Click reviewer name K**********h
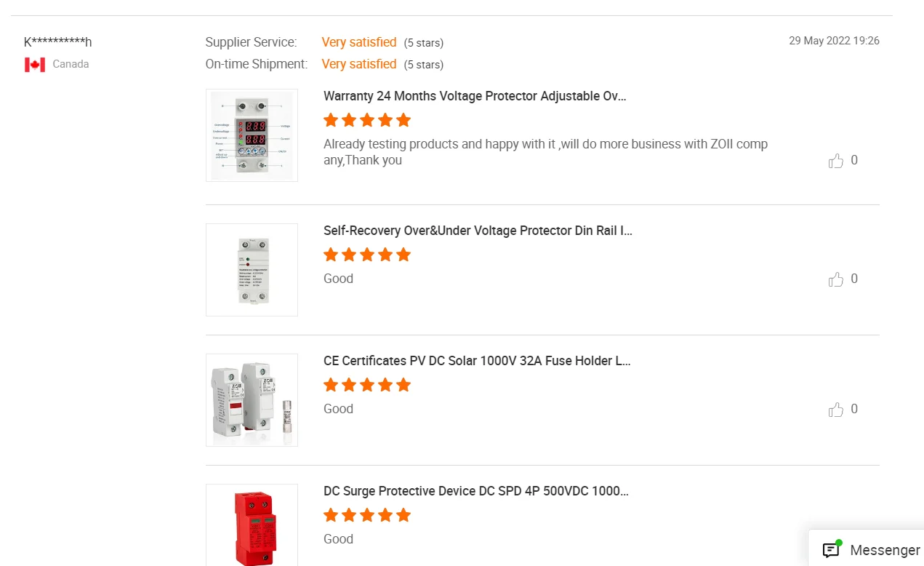The width and height of the screenshot is (924, 566). [57, 42]
